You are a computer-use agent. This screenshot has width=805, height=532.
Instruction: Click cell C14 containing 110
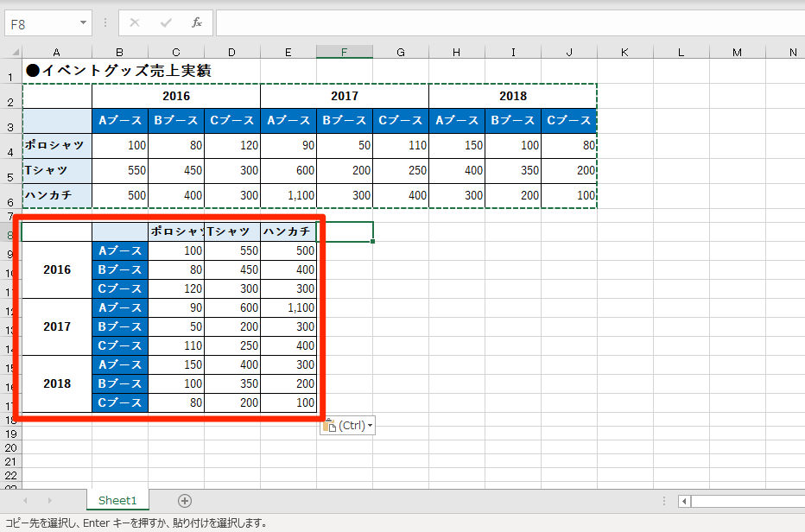176,345
